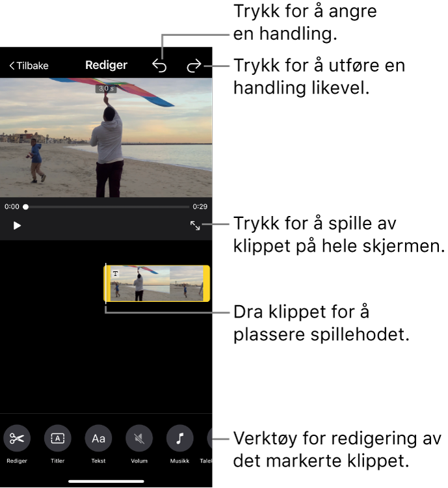The image size is (448, 488).
Task: Tap the undo arrow icon
Action: click(159, 66)
